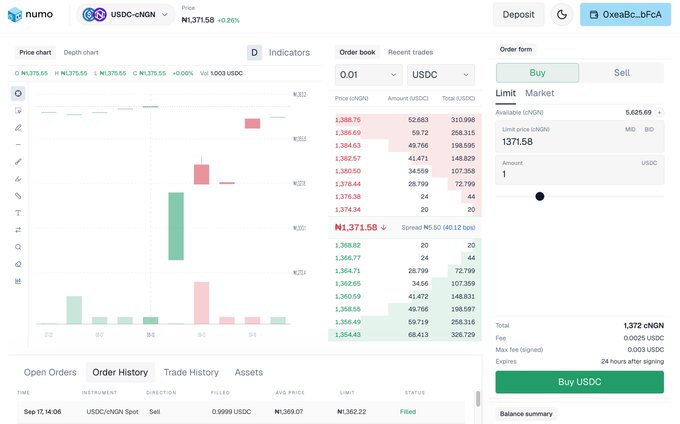Screen dimensions: 680x424
Task: Click the order history table scrollbar
Action: point(478,398)
